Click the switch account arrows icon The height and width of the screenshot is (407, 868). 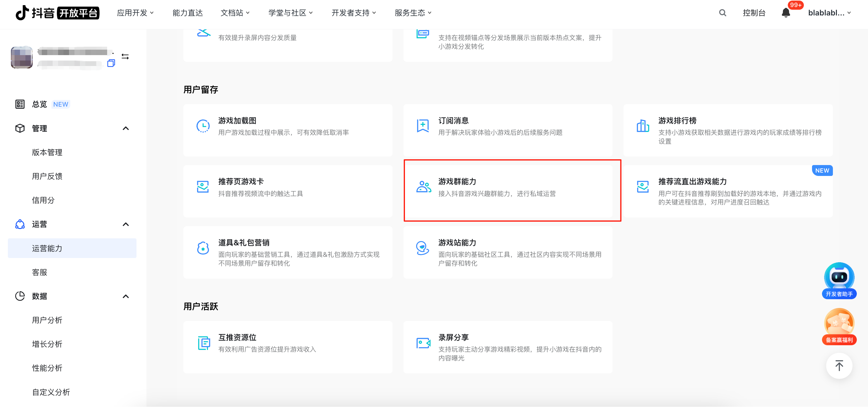[x=125, y=56]
